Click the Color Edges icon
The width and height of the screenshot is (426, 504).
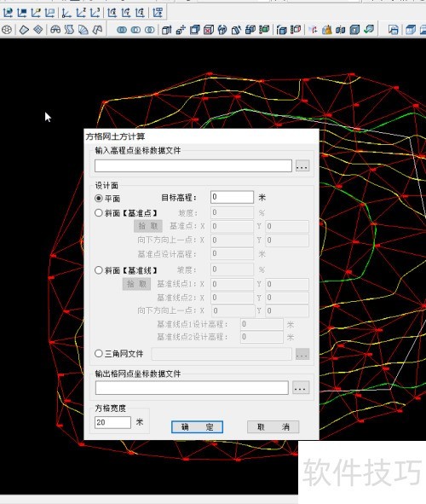pos(296,30)
